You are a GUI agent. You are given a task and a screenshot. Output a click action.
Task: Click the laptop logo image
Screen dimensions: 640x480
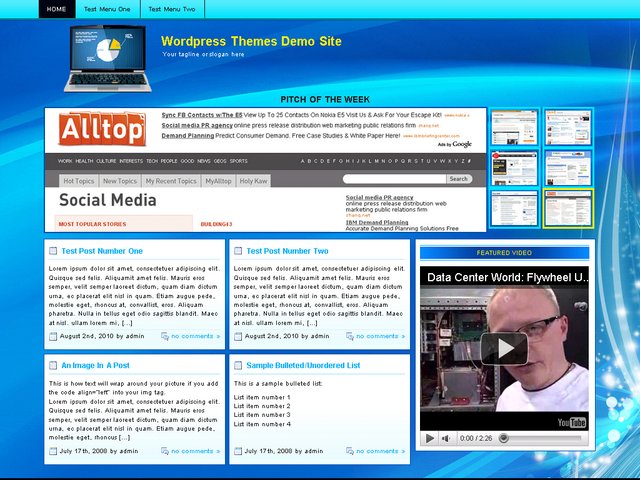click(108, 58)
